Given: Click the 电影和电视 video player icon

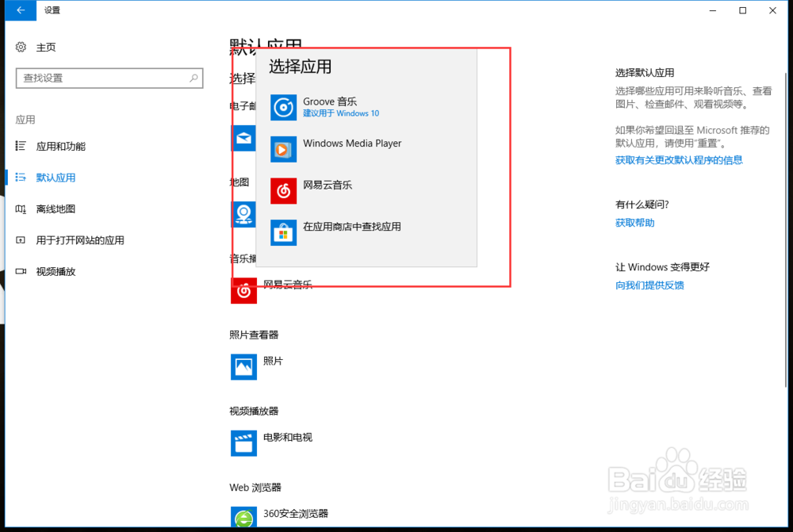Looking at the screenshot, I should click(243, 443).
